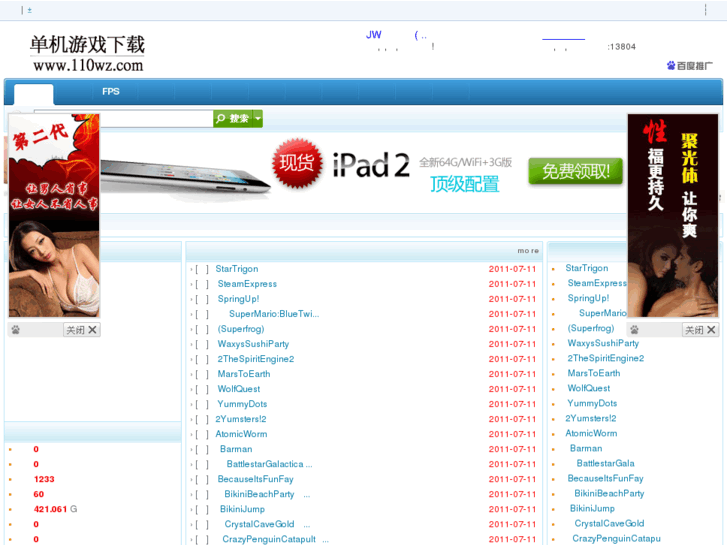Viewport: 727px width, 545px height.
Task: Open the left floating ad image
Action: pos(54,216)
